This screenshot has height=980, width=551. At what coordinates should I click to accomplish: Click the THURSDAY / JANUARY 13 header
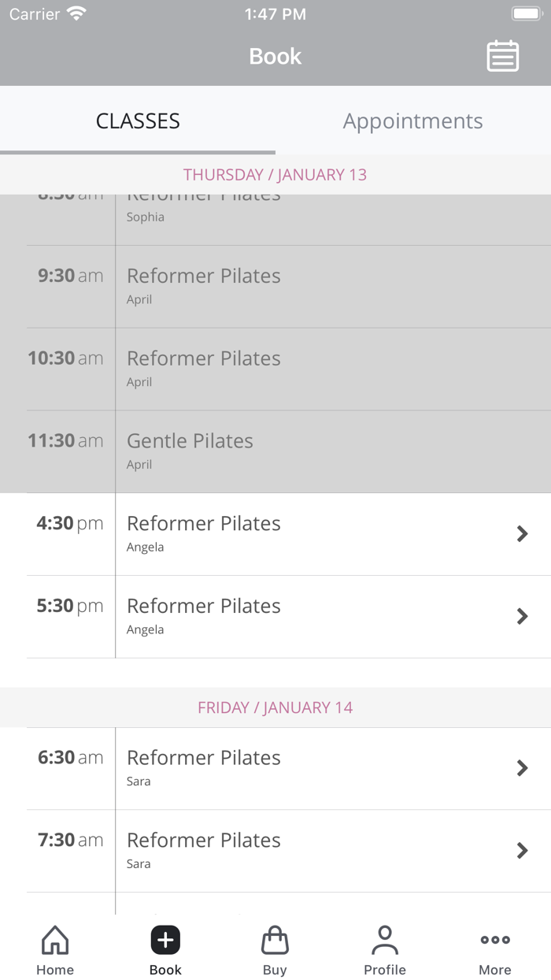[x=275, y=174]
